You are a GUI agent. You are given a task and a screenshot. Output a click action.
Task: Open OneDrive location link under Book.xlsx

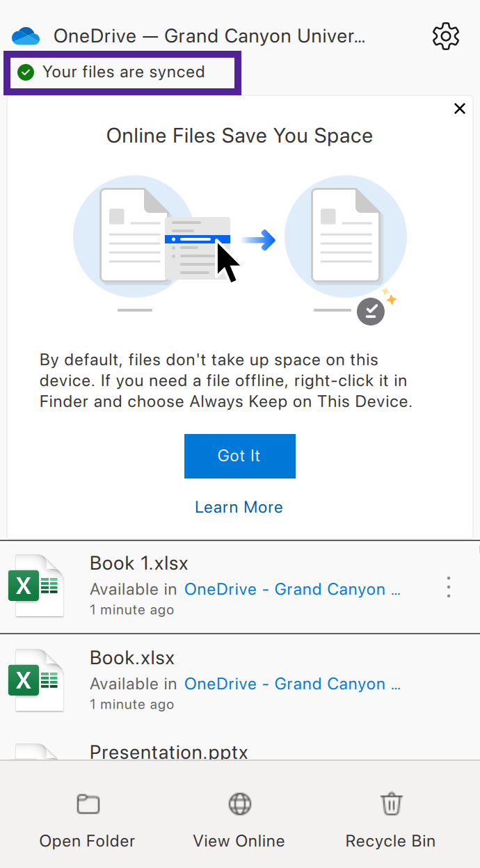coord(292,684)
